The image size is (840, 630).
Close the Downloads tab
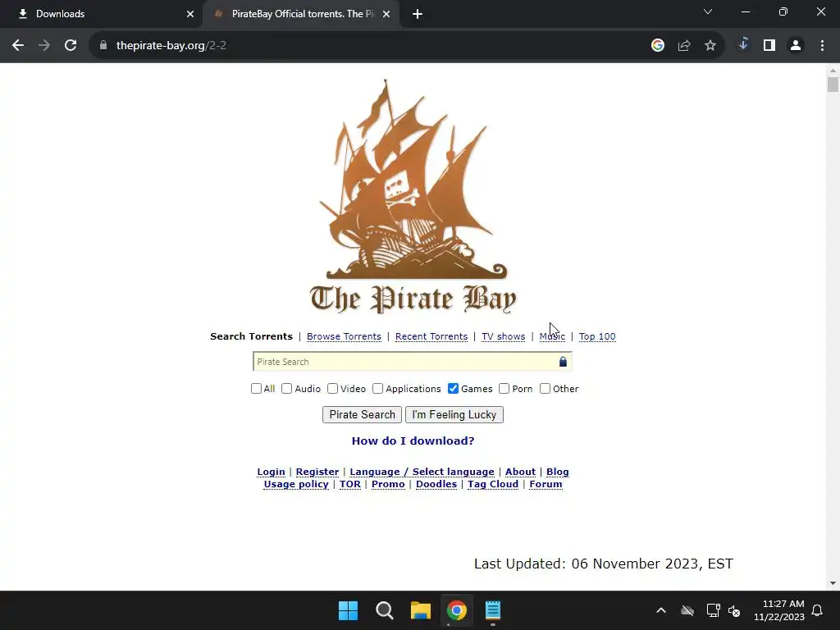pos(190,15)
